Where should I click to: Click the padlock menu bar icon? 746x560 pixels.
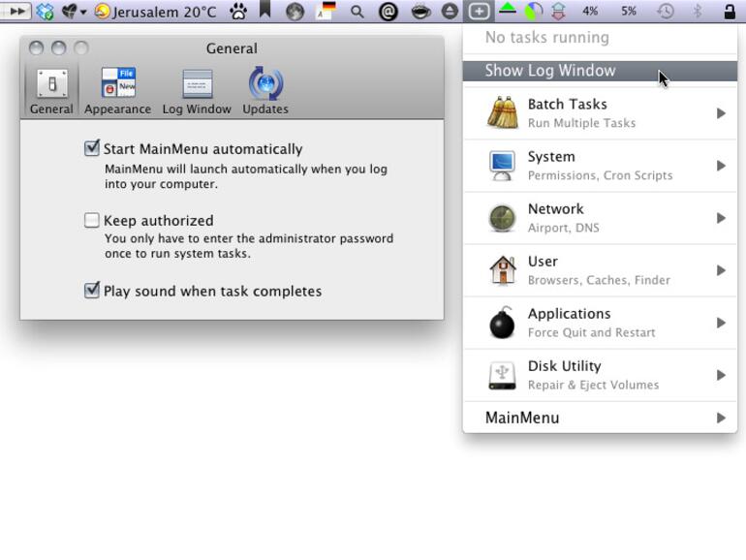click(730, 11)
